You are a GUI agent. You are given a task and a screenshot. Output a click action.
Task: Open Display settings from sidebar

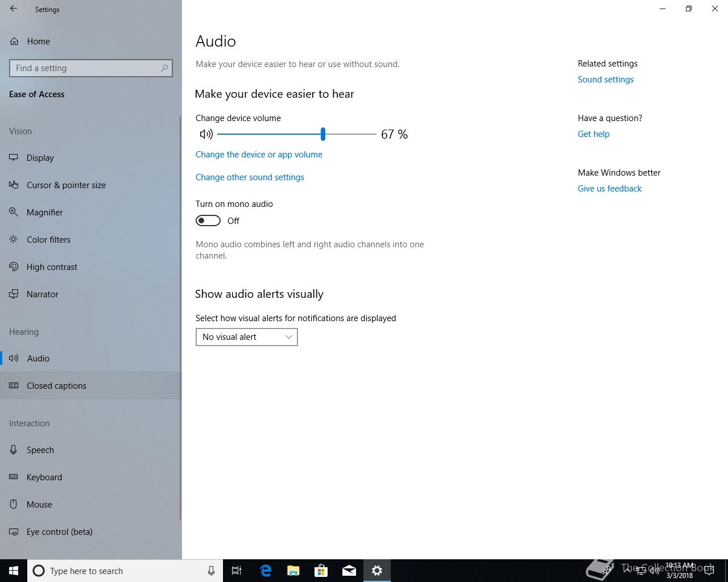point(91,158)
